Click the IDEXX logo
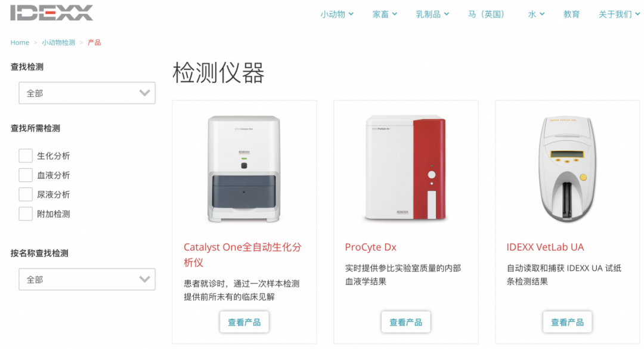 pyautogui.click(x=52, y=13)
